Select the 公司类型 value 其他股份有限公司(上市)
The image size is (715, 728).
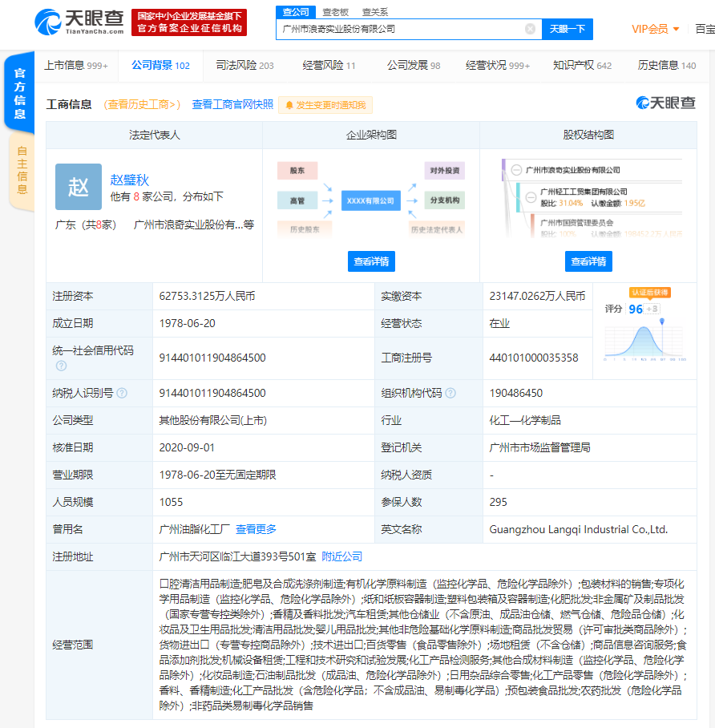point(212,421)
